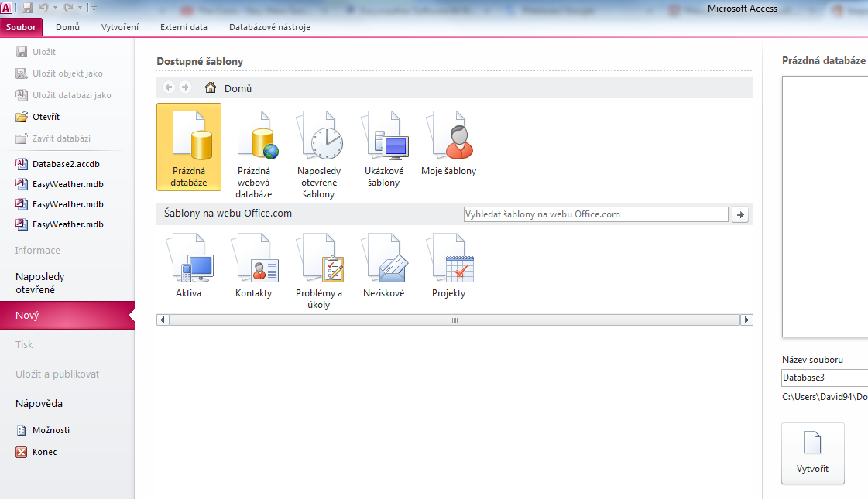Select the Kontakty online template
The width and height of the screenshot is (868, 499).
253,265
